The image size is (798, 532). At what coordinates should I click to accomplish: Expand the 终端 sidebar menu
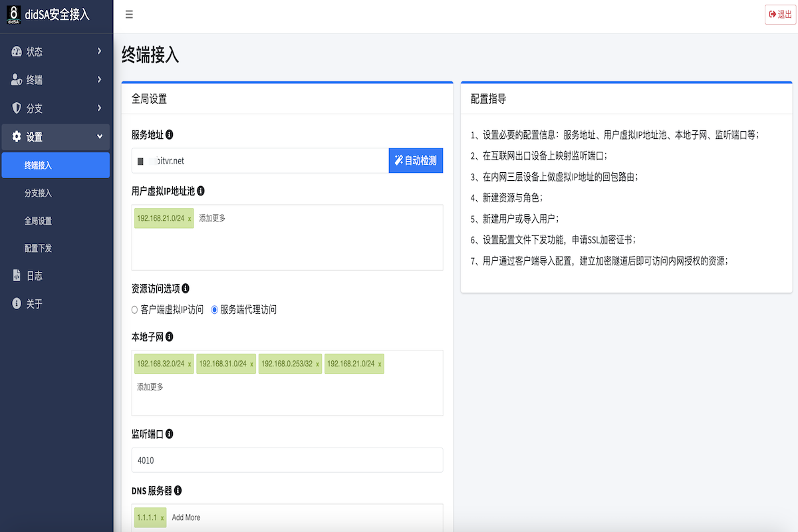click(56, 80)
